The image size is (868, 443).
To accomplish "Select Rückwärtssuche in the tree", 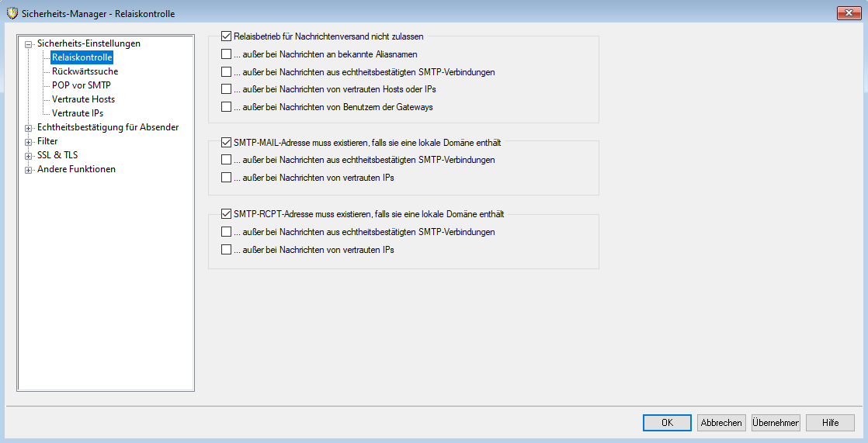I will [85, 71].
